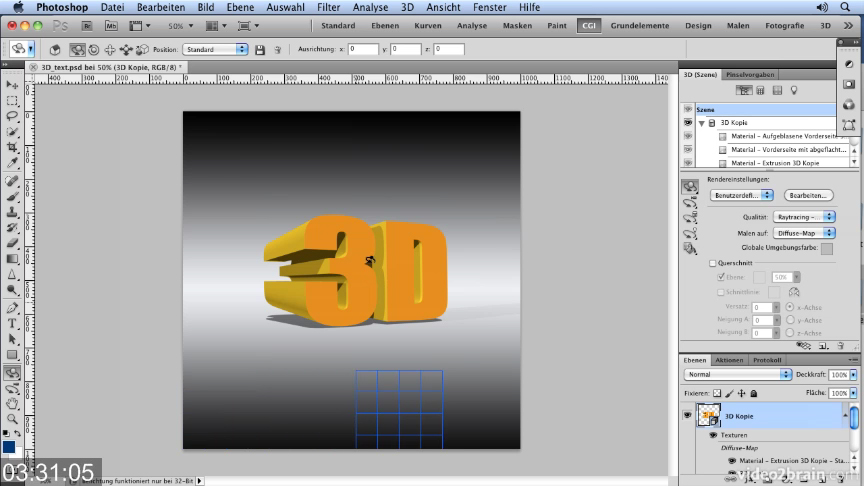Image resolution: width=864 pixels, height=486 pixels.
Task: Switch to the Grundelemente workspace
Action: (639, 26)
